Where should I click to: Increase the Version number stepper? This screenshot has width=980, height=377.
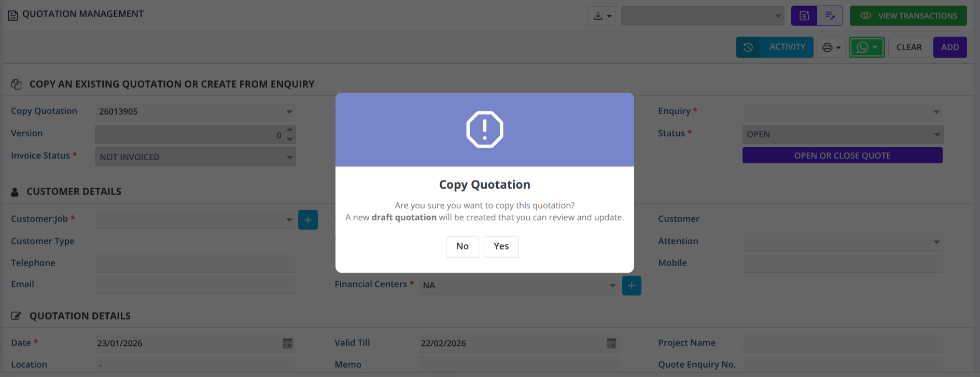(290, 130)
